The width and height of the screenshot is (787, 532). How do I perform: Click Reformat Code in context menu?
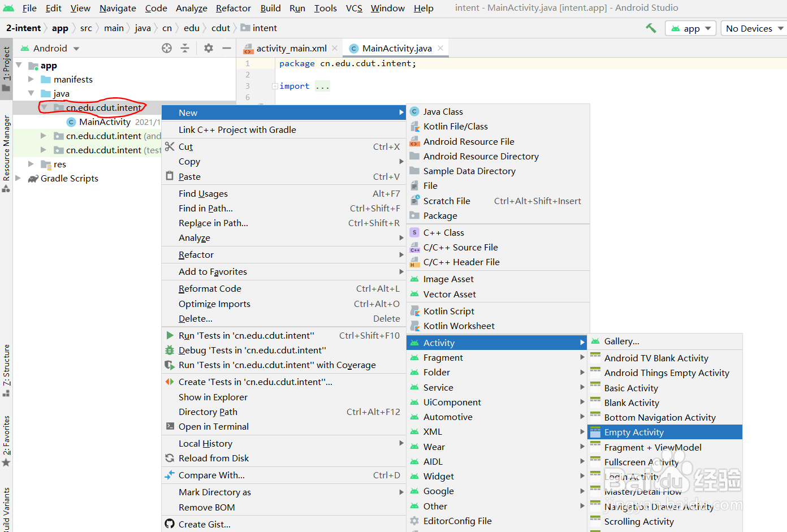[x=284, y=288]
